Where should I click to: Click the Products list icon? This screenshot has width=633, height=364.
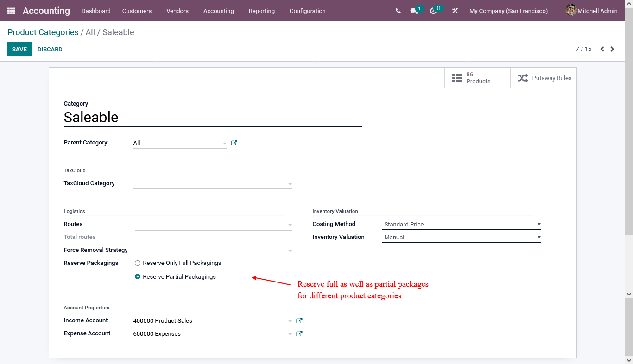pos(457,78)
